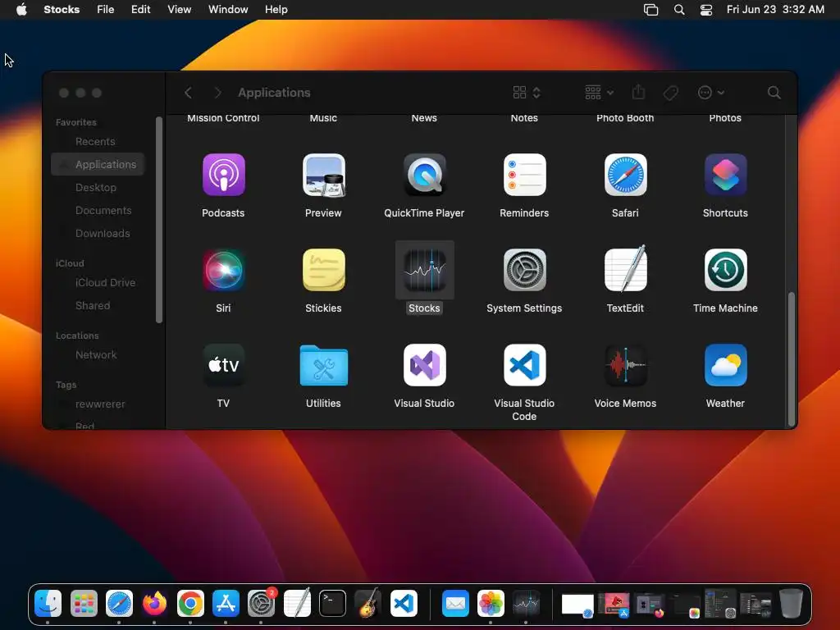
Task: Open the App Store from the Dock
Action: (226, 604)
